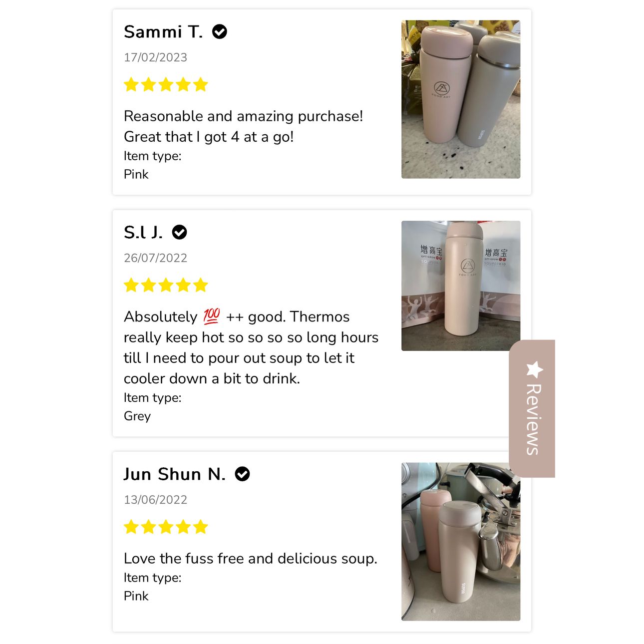
Task: Click reviewer name S.l J.
Action: click(x=143, y=232)
